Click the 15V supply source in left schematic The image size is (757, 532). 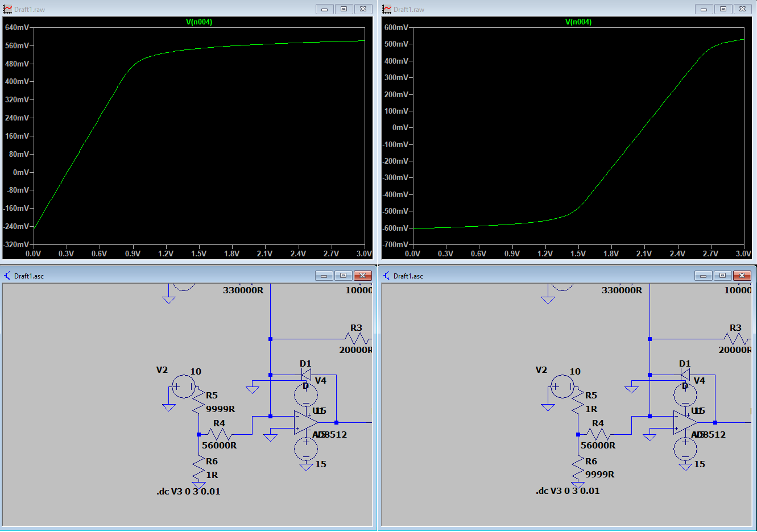click(x=306, y=449)
